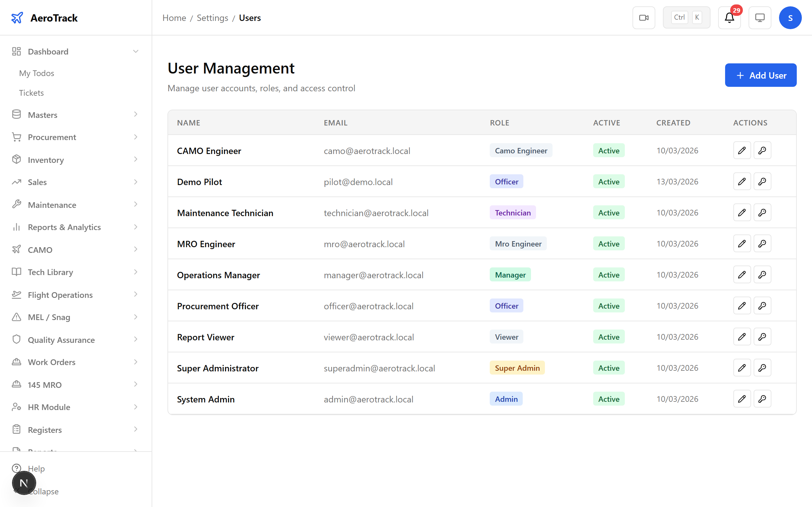Open notifications via the bell icon

[729, 18]
